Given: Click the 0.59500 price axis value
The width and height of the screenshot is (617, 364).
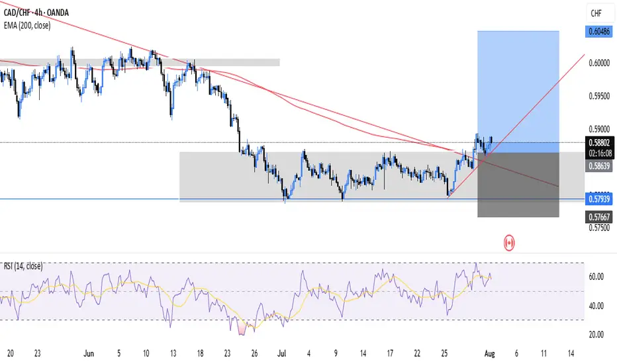Looking at the screenshot, I should [599, 97].
